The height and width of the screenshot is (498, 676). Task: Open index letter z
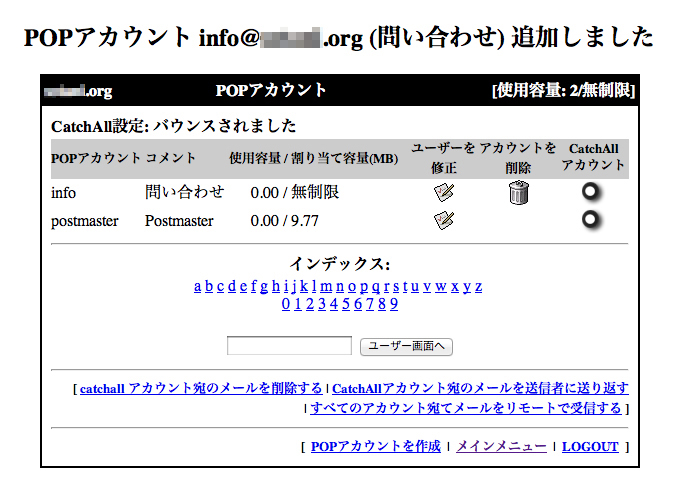pyautogui.click(x=479, y=286)
